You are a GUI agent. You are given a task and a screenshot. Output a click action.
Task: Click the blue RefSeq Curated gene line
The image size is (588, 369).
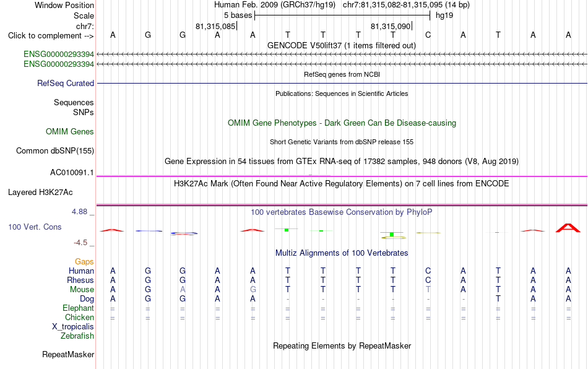pyautogui.click(x=342, y=83)
